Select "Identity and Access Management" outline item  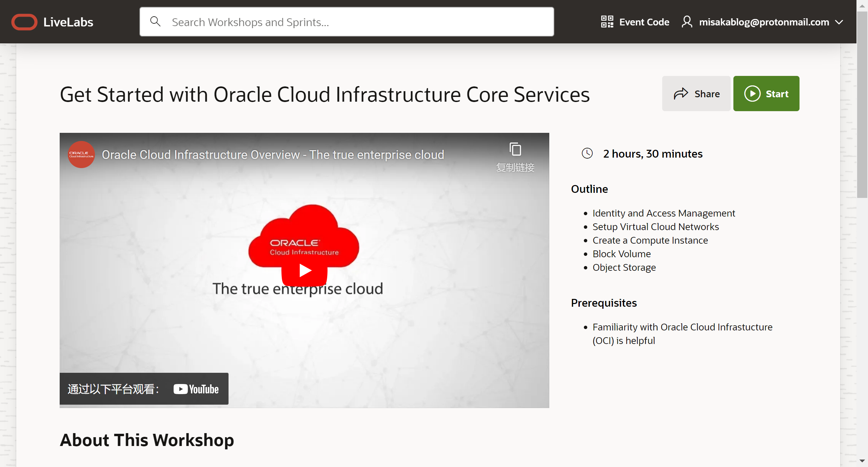tap(664, 213)
